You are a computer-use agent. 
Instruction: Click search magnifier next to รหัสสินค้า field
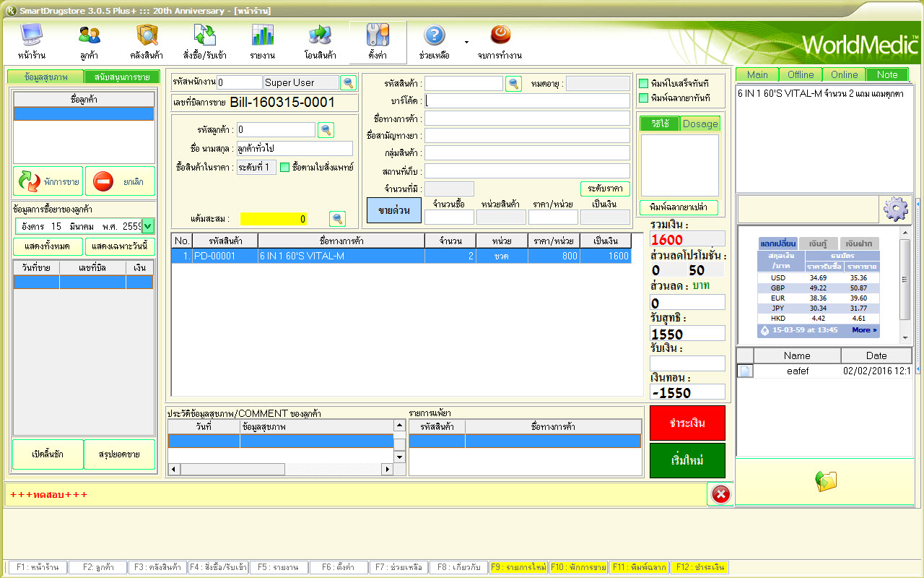tap(513, 84)
